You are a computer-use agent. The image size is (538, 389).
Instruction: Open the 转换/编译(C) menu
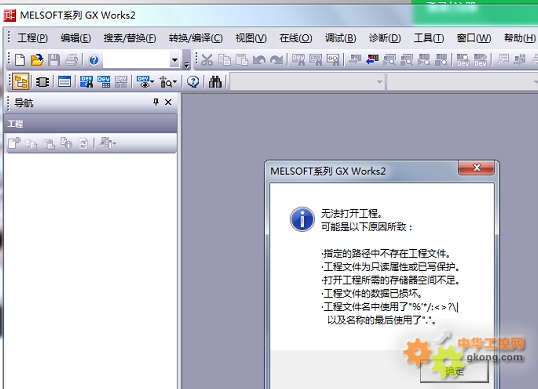click(196, 38)
